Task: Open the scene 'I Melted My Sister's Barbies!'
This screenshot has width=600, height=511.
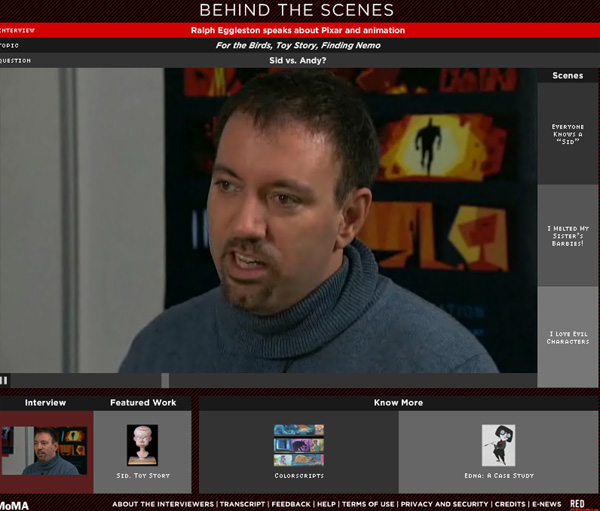Action: (568, 236)
